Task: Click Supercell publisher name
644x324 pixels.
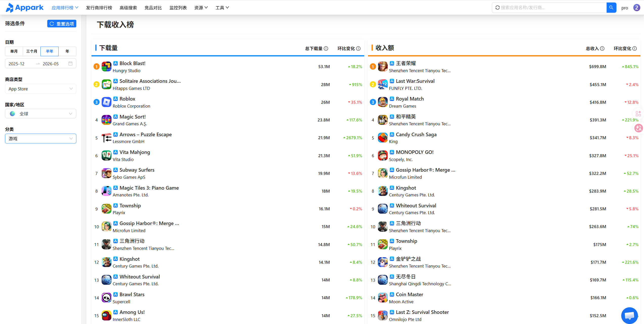Action: pyautogui.click(x=122, y=302)
